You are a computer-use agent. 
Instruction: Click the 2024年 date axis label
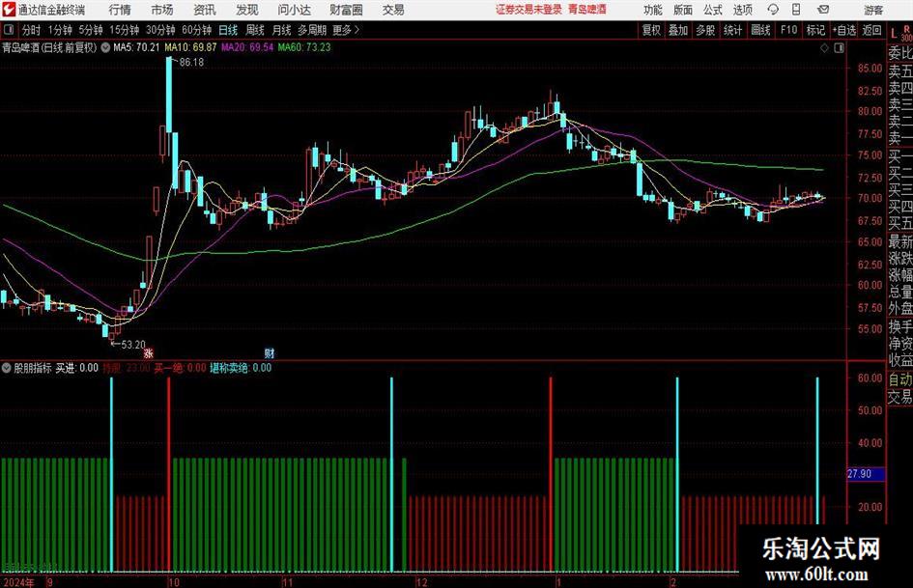click(x=18, y=582)
